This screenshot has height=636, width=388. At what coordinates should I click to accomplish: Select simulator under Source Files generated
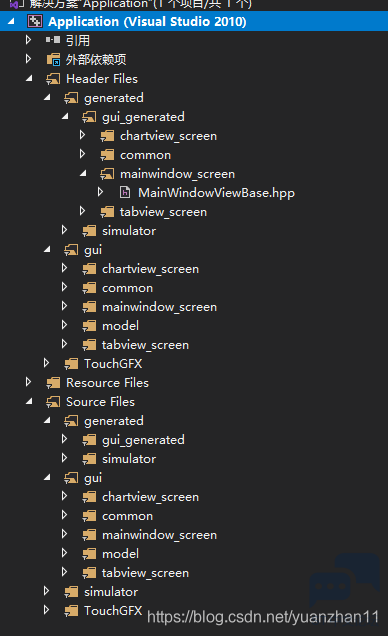point(129,459)
